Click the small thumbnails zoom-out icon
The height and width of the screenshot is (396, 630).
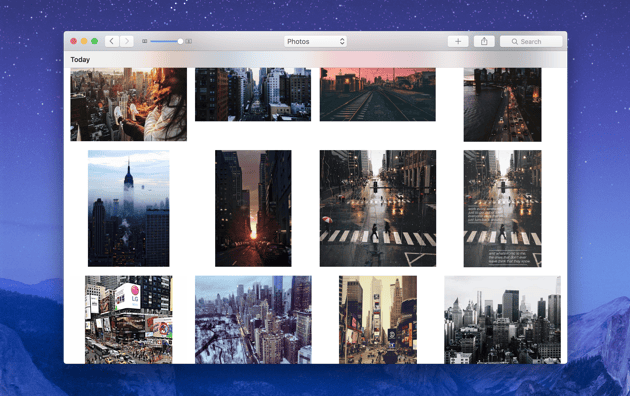[145, 41]
